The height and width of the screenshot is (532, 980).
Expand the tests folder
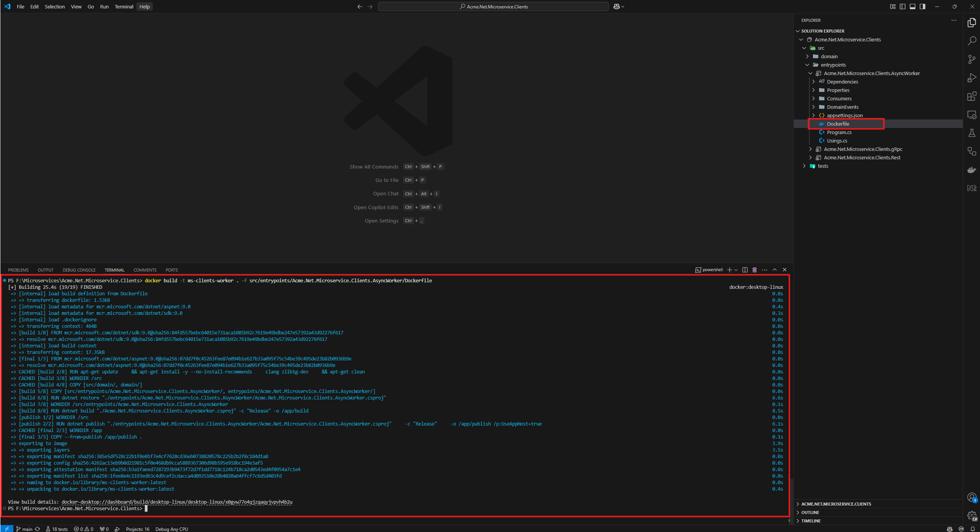804,166
